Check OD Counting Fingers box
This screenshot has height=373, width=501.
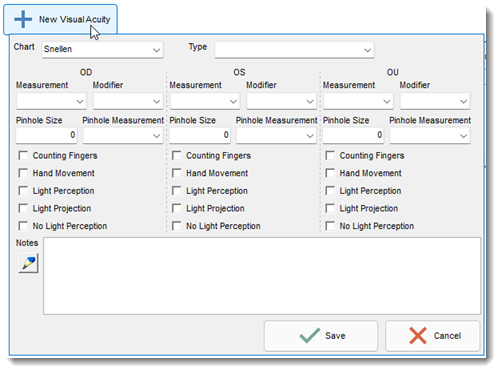[x=23, y=155]
